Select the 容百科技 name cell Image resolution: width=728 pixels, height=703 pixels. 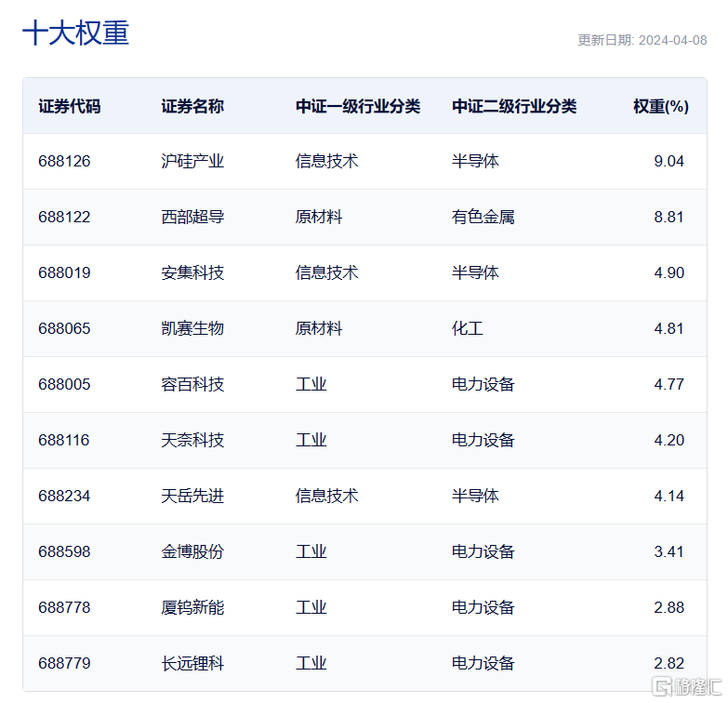192,384
